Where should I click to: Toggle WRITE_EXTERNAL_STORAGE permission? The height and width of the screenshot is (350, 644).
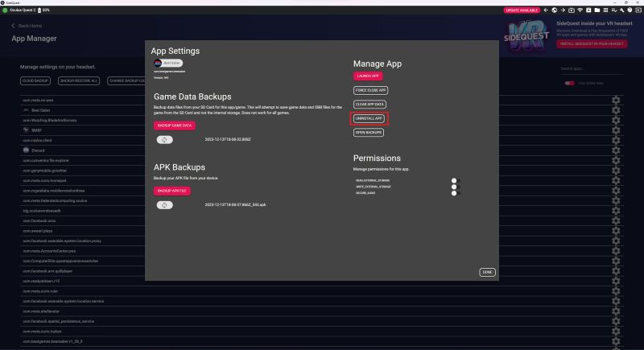tap(455, 187)
